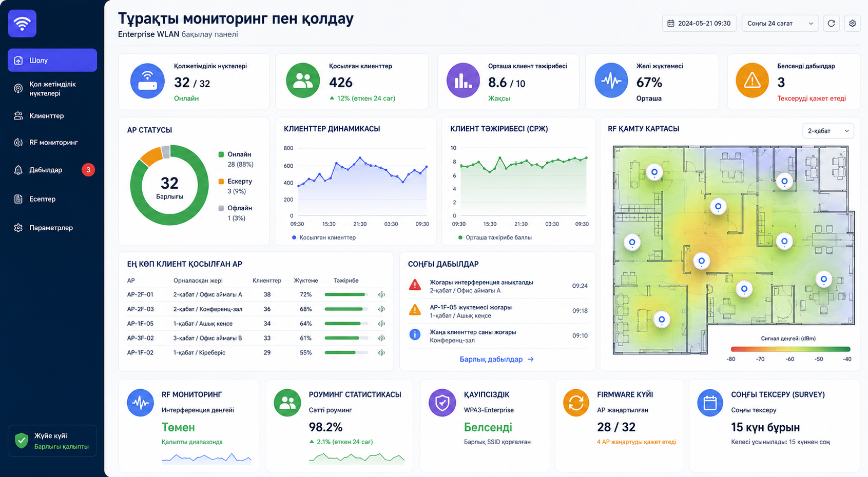Click the red interference alert warning icon
Screen dimensions: 868x477
click(x=415, y=285)
